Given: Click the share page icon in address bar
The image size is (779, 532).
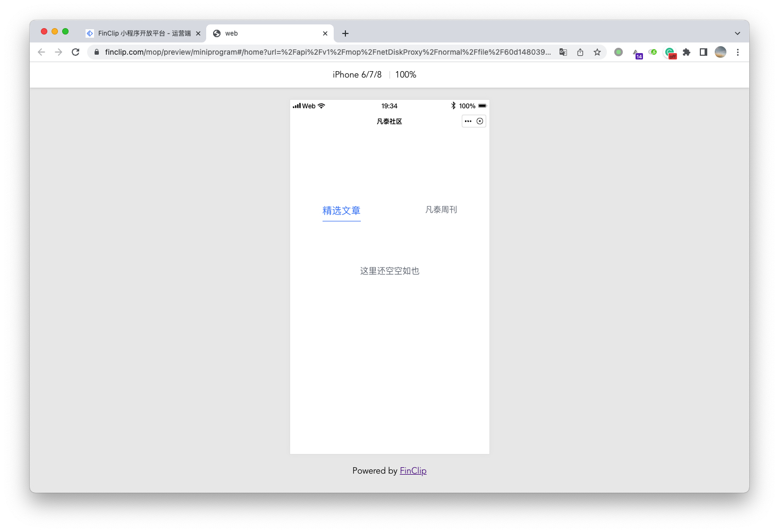Looking at the screenshot, I should (x=580, y=52).
